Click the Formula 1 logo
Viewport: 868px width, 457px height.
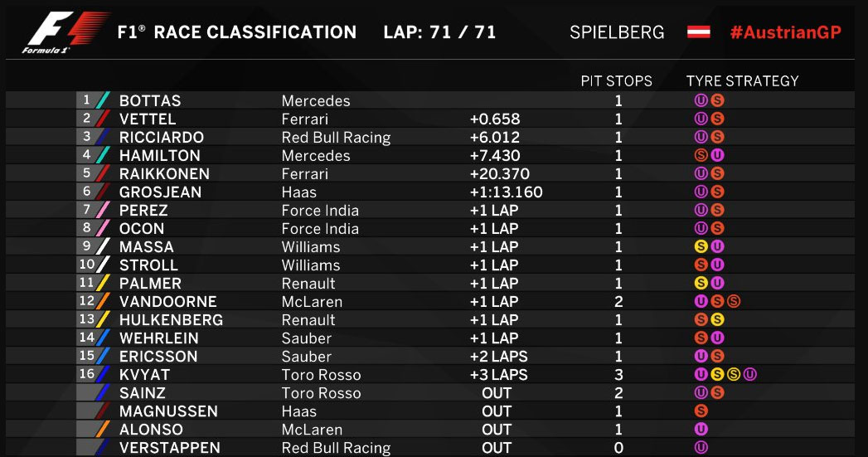65,32
